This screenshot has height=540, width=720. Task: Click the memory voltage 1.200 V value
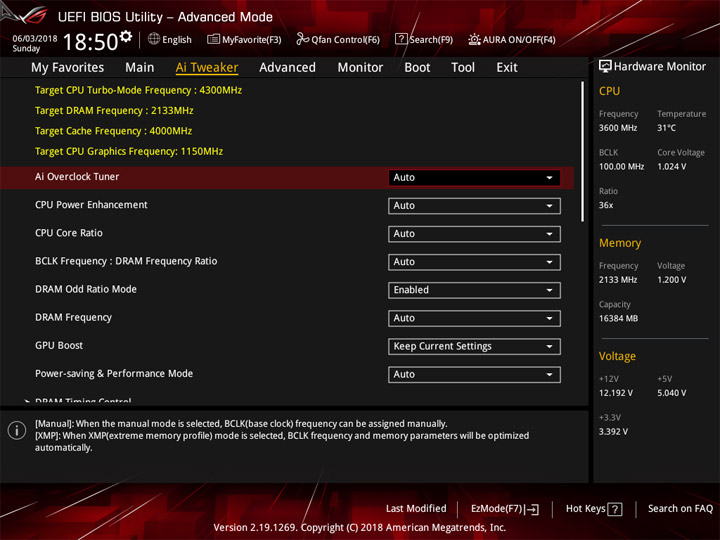[x=672, y=280]
